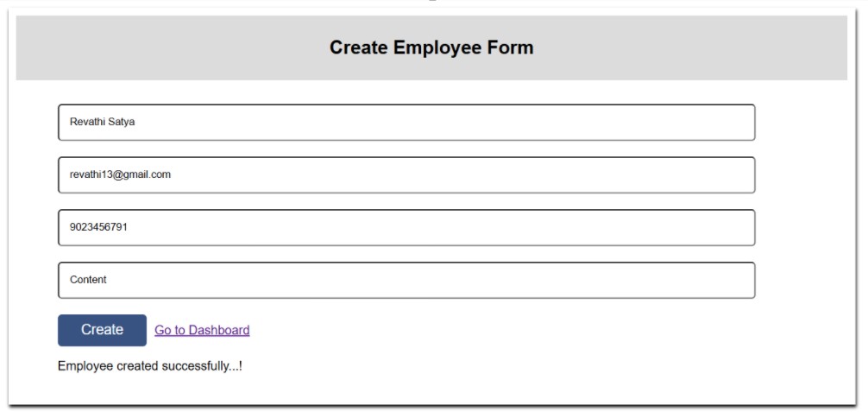This screenshot has height=412, width=868.
Task: Submit the form with the blue Create button
Action: pos(102,330)
